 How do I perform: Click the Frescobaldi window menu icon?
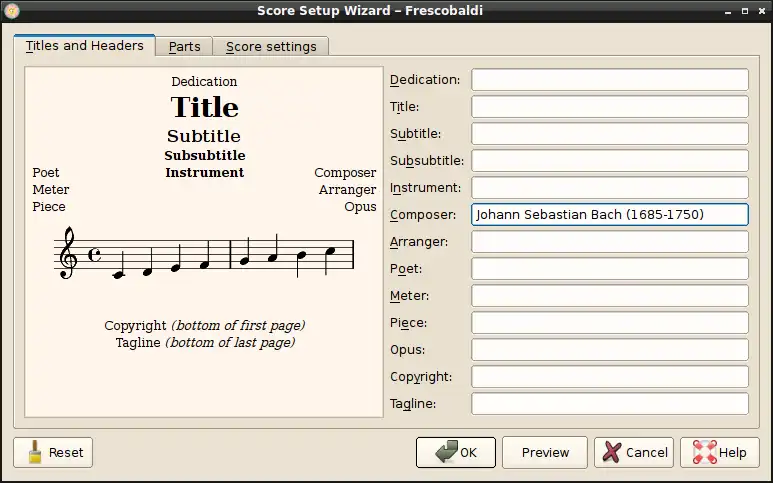tap(12, 10)
